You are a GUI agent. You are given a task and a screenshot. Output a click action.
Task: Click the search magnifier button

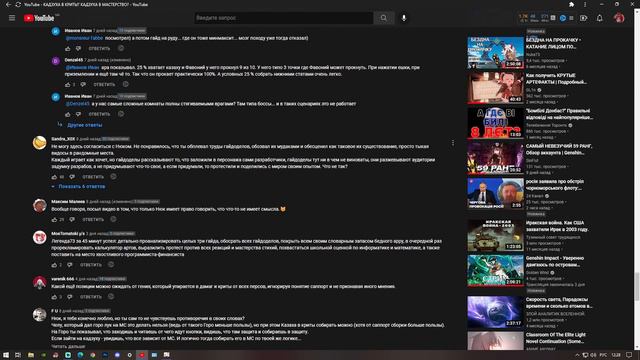[384, 18]
